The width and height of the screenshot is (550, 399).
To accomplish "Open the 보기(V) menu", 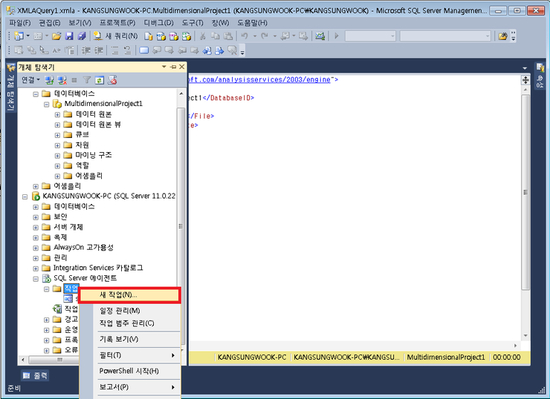I will point(80,23).
